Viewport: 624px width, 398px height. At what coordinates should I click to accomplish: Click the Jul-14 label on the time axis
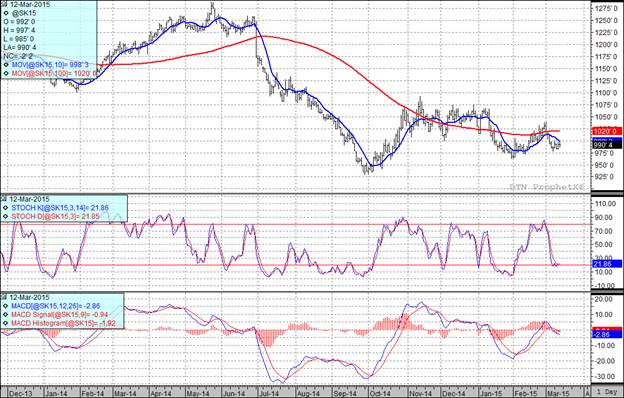pos(270,393)
